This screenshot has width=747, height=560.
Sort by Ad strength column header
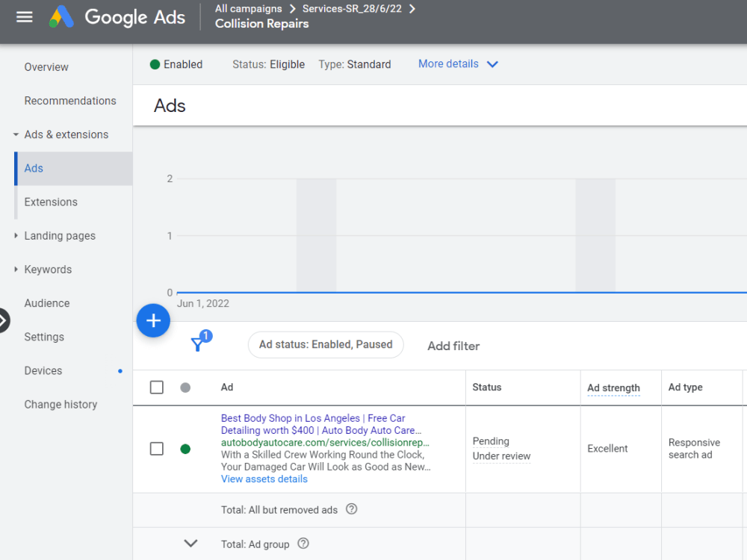tap(613, 388)
